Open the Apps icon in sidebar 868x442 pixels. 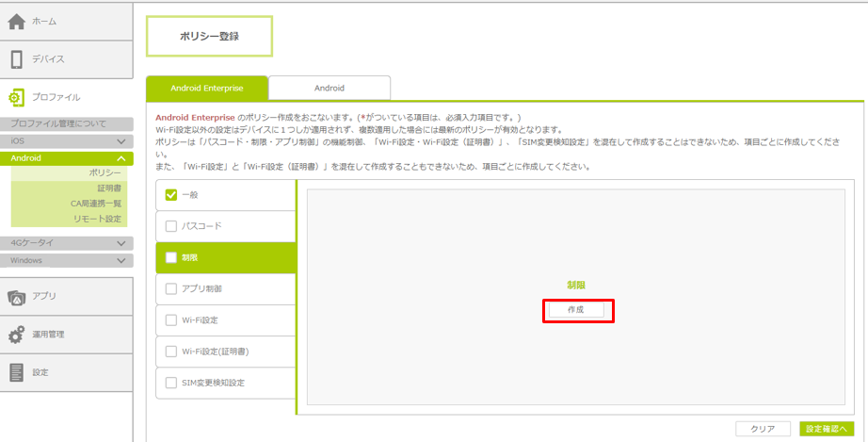16,297
